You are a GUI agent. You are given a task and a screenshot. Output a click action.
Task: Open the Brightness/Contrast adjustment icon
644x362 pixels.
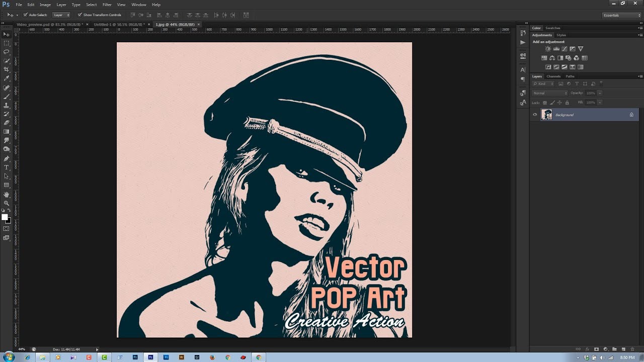tap(548, 49)
